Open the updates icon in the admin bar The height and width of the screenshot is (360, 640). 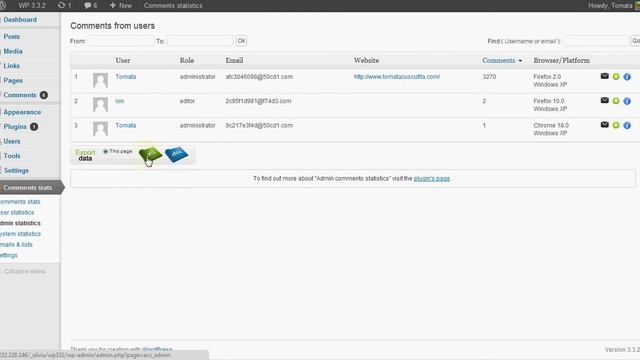coord(64,6)
